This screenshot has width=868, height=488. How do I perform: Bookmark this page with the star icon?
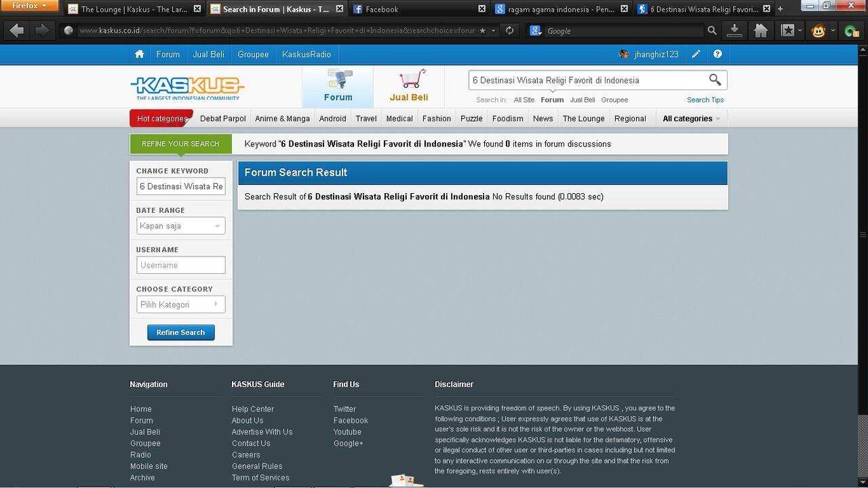pyautogui.click(x=482, y=30)
